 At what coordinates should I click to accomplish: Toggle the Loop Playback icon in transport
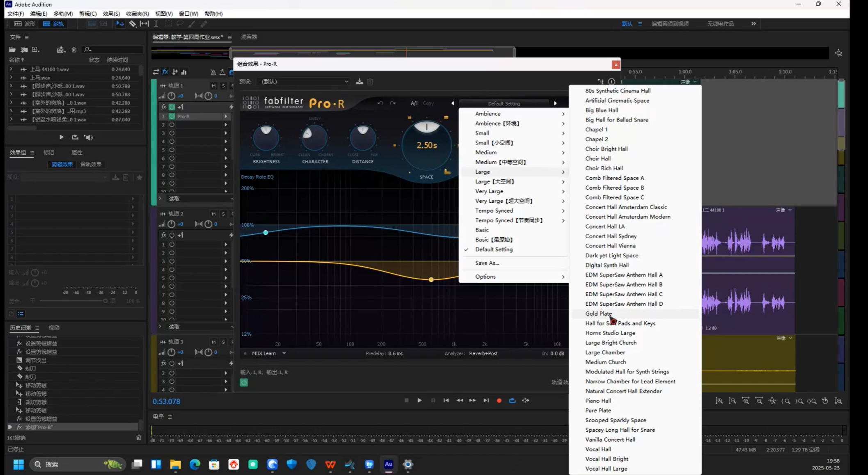pos(512,400)
